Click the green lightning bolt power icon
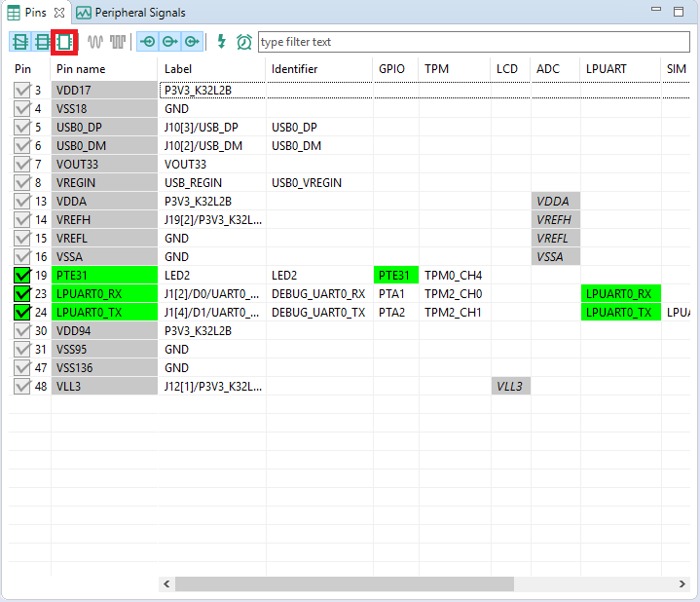The image size is (700, 602). coord(221,42)
